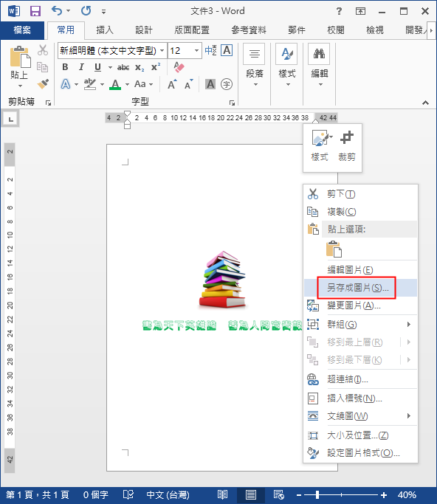Click the proofing book icon in status bar
This screenshot has height=504, width=437.
click(128, 494)
